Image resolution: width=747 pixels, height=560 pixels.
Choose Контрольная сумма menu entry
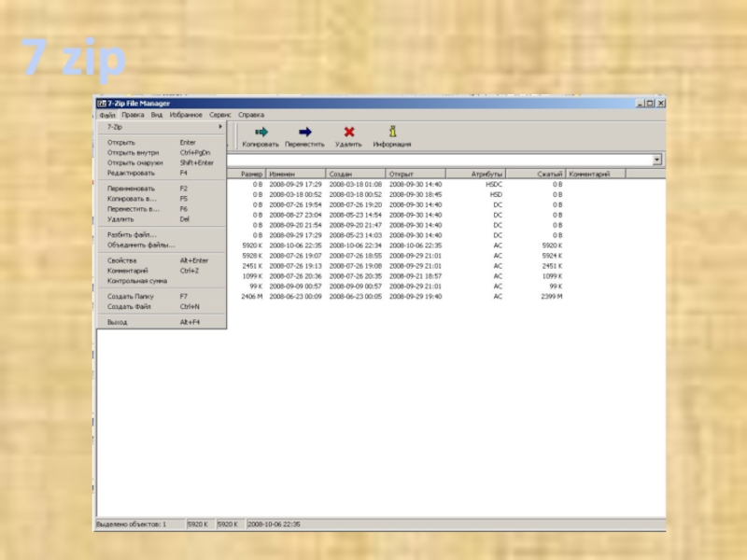click(162, 281)
